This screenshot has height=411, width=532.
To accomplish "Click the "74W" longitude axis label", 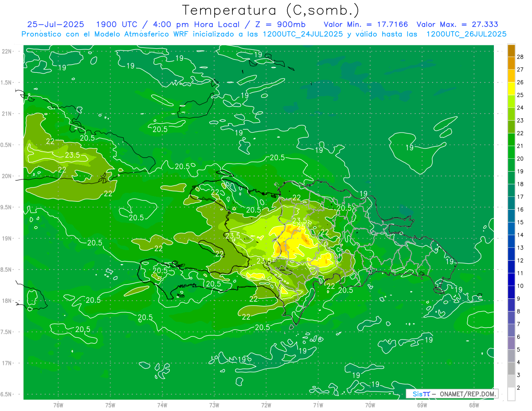I will tap(162, 405).
